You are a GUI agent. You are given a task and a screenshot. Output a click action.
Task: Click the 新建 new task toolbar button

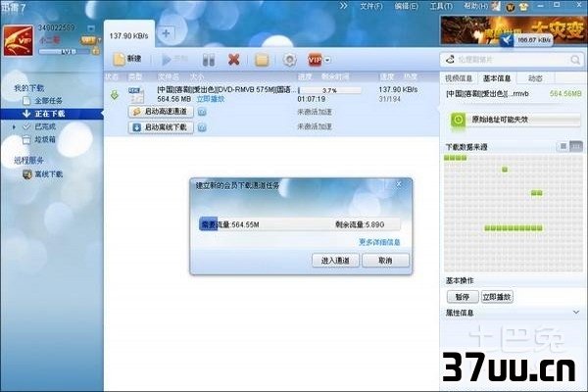pos(127,59)
